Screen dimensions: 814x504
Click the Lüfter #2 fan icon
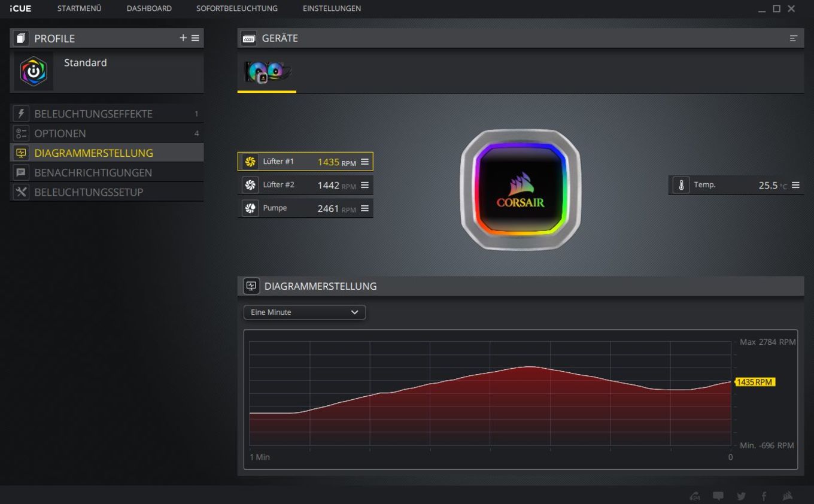250,185
